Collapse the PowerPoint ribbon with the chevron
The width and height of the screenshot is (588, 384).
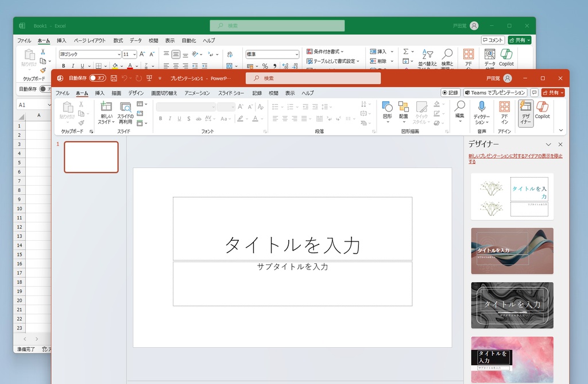coord(561,130)
